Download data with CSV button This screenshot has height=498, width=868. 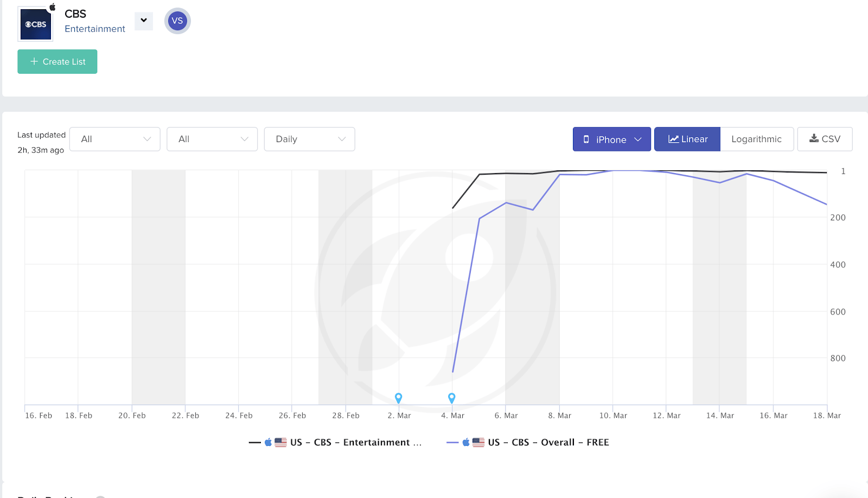point(825,139)
